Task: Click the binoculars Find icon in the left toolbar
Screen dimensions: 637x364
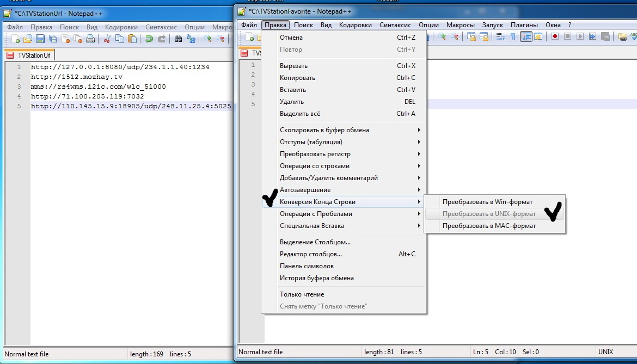Action: click(x=178, y=39)
